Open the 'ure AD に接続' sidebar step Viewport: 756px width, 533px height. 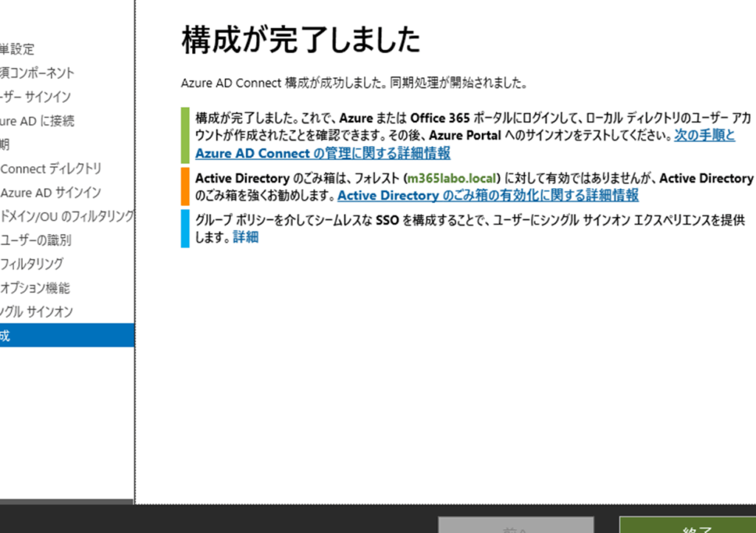(x=37, y=120)
